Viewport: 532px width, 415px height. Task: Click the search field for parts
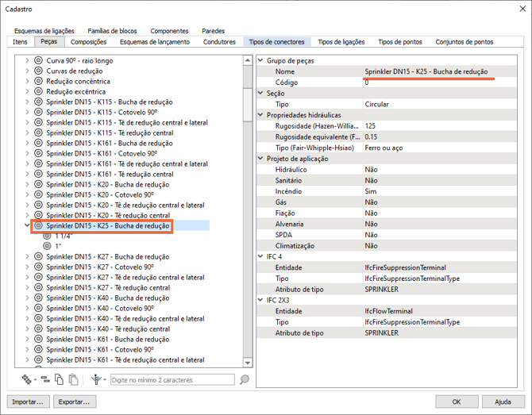coord(173,380)
